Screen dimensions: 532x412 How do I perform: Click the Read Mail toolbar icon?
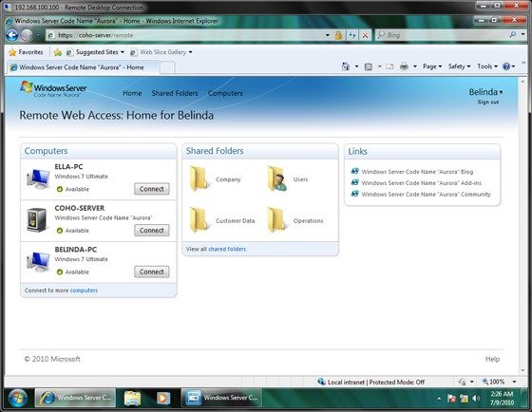[x=389, y=66]
